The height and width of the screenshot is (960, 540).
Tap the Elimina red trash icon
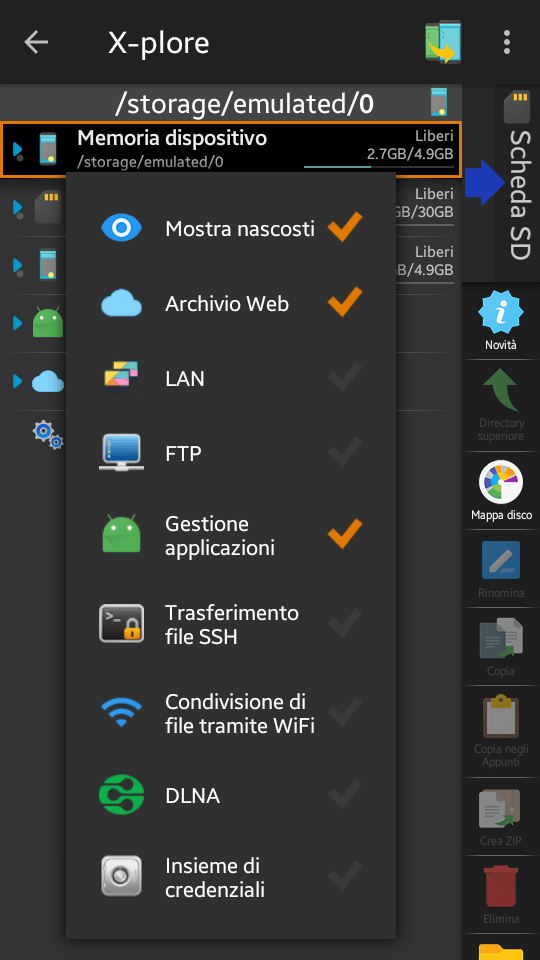[501, 886]
